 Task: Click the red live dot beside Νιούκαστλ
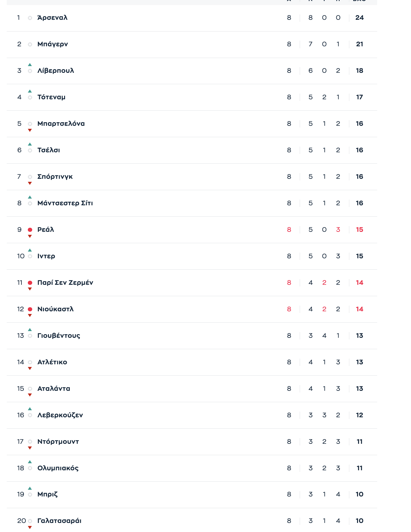(x=30, y=309)
